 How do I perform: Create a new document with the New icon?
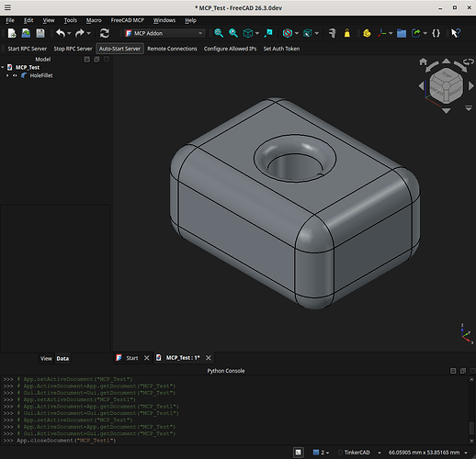pos(12,33)
